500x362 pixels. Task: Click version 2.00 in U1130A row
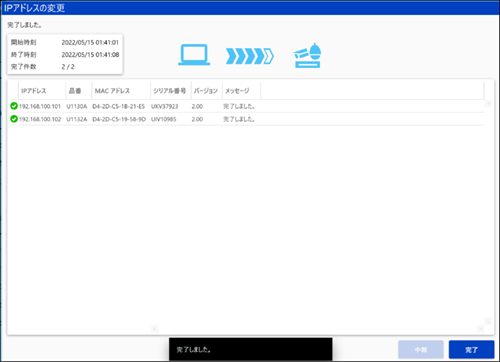[197, 106]
